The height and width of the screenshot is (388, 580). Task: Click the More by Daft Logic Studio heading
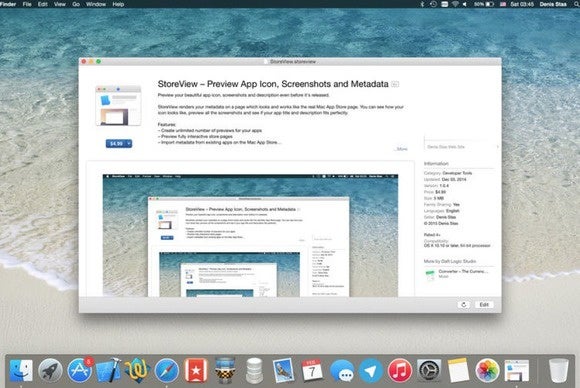pyautogui.click(x=450, y=261)
